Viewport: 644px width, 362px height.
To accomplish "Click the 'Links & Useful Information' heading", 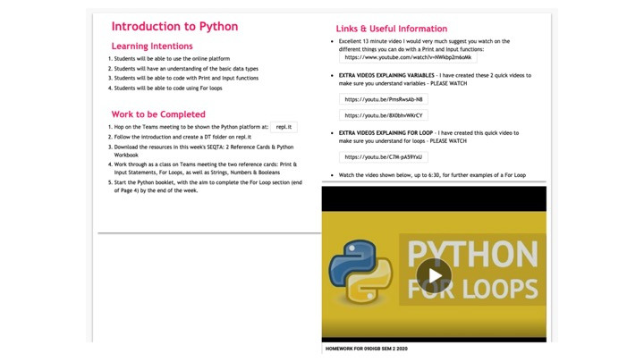I will [391, 29].
